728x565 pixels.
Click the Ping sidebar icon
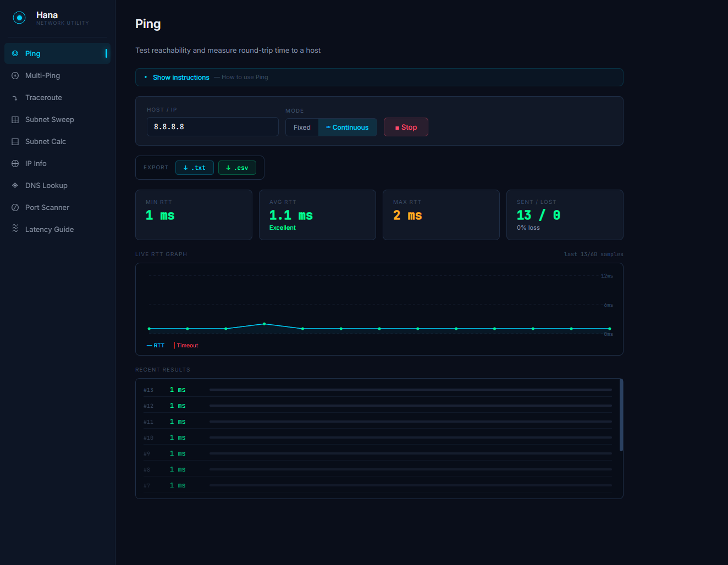15,53
